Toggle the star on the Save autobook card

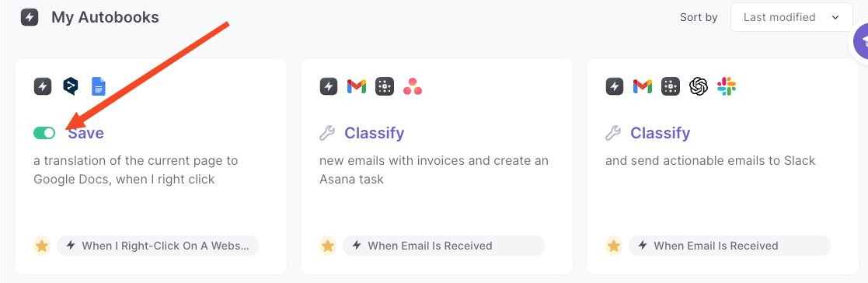click(41, 246)
